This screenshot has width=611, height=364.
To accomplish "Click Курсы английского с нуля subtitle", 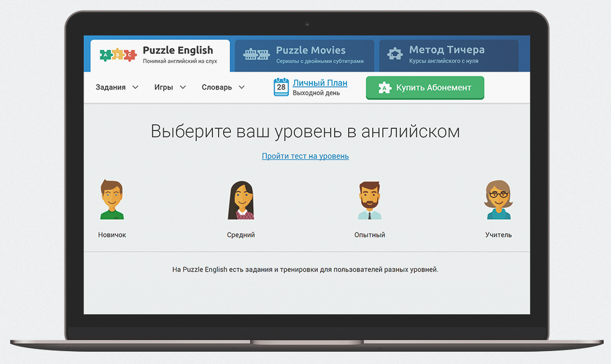I will [x=443, y=61].
